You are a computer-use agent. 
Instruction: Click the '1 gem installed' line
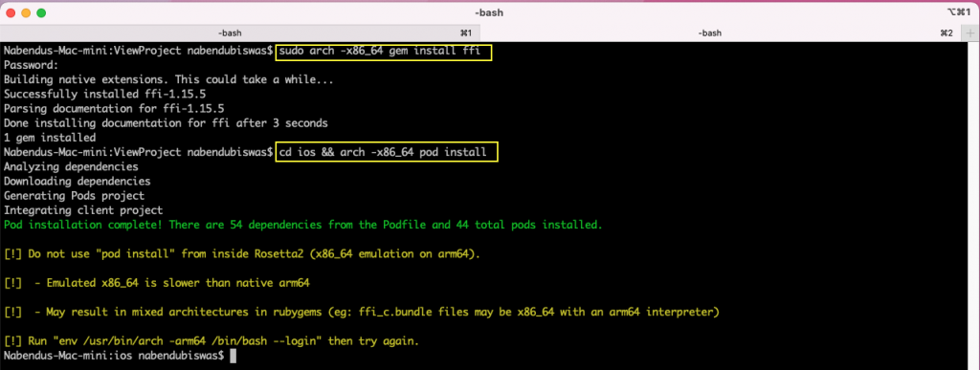50,138
